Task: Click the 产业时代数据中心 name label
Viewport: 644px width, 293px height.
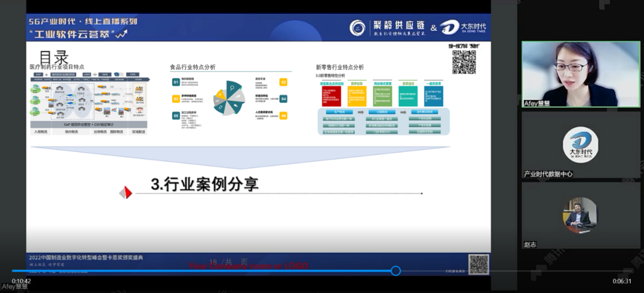Action: click(548, 174)
